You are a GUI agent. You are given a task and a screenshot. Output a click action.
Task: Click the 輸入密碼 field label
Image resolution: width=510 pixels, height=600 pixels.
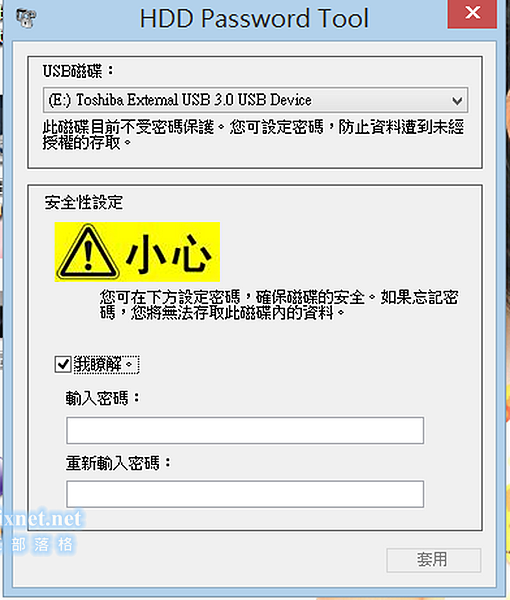click(x=103, y=398)
